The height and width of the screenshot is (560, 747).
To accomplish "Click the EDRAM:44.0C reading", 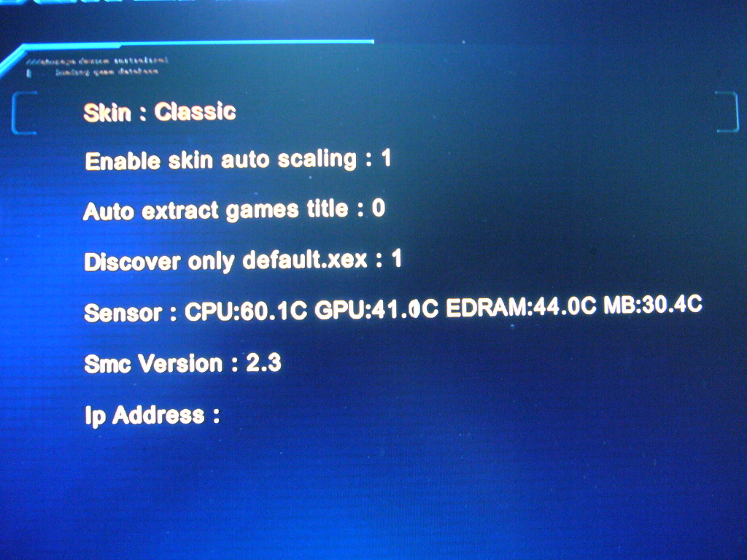I will (521, 306).
